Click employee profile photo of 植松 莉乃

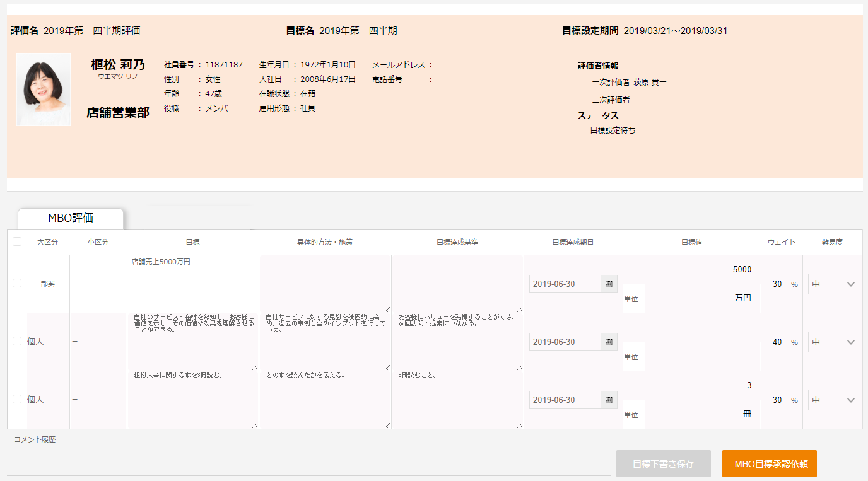[x=44, y=90]
